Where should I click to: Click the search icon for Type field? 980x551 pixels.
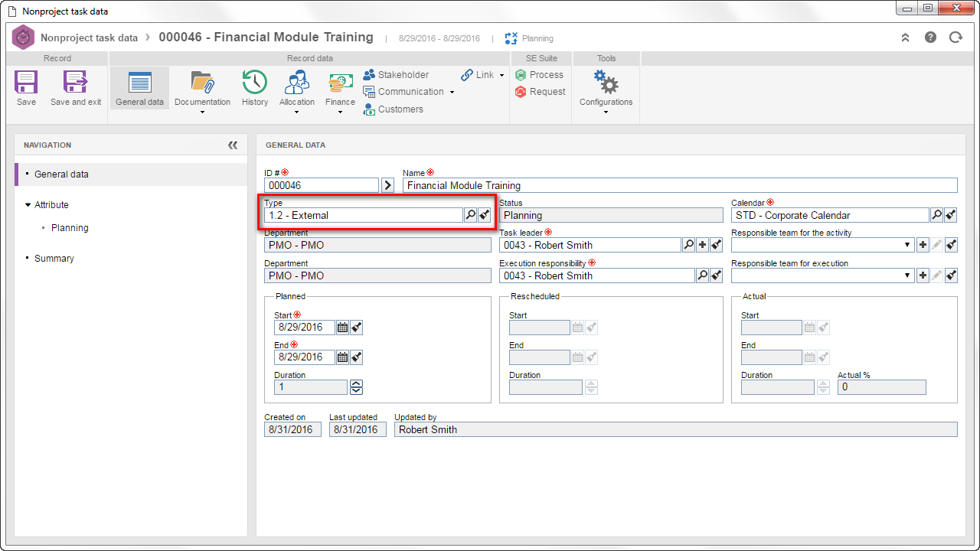pos(471,216)
